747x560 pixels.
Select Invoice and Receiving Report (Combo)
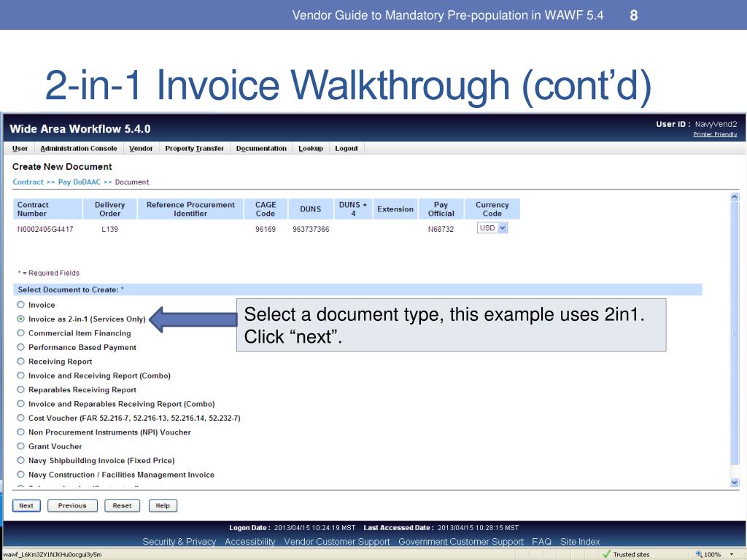pos(20,376)
